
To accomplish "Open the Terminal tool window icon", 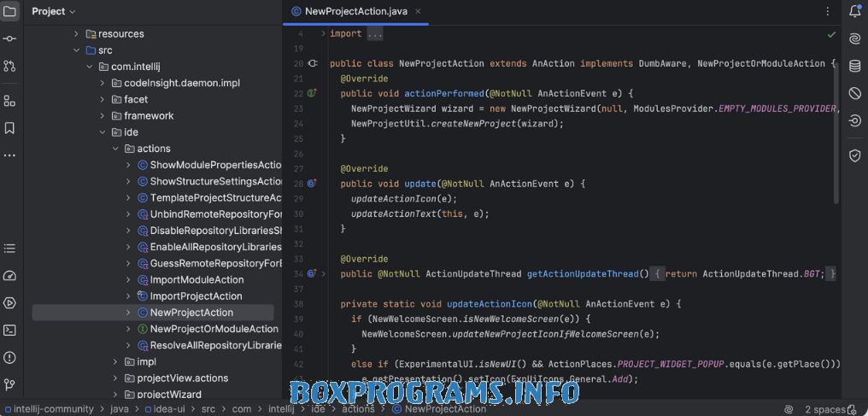I will click(9, 330).
